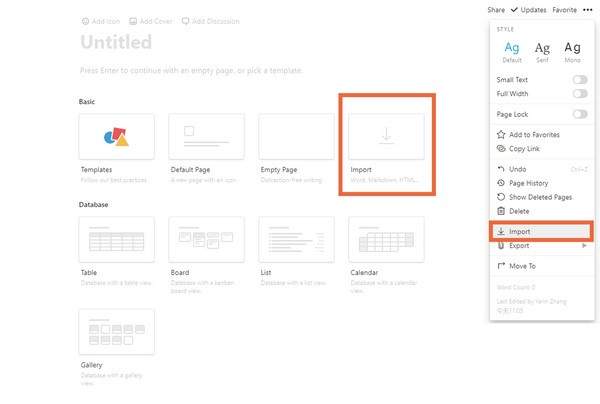Click the Undo arrow icon
Viewport: 600px width, 404px height.
[501, 169]
